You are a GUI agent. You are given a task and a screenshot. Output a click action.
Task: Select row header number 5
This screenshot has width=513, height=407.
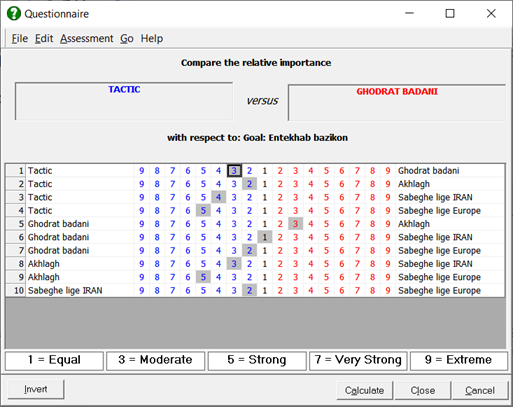coord(16,224)
